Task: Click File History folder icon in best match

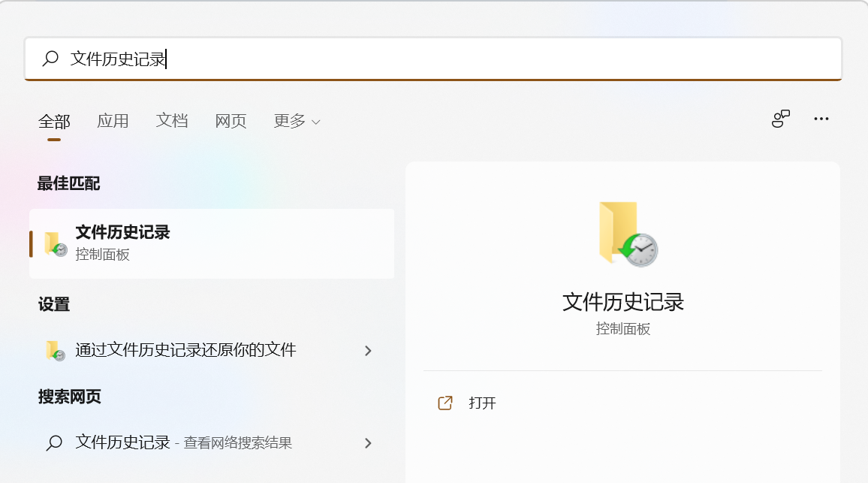Action: click(x=56, y=244)
